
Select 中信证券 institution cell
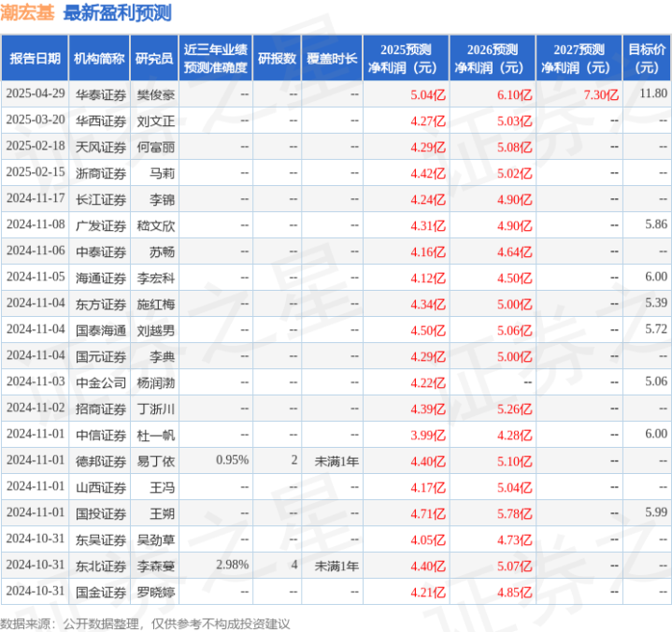[101, 435]
